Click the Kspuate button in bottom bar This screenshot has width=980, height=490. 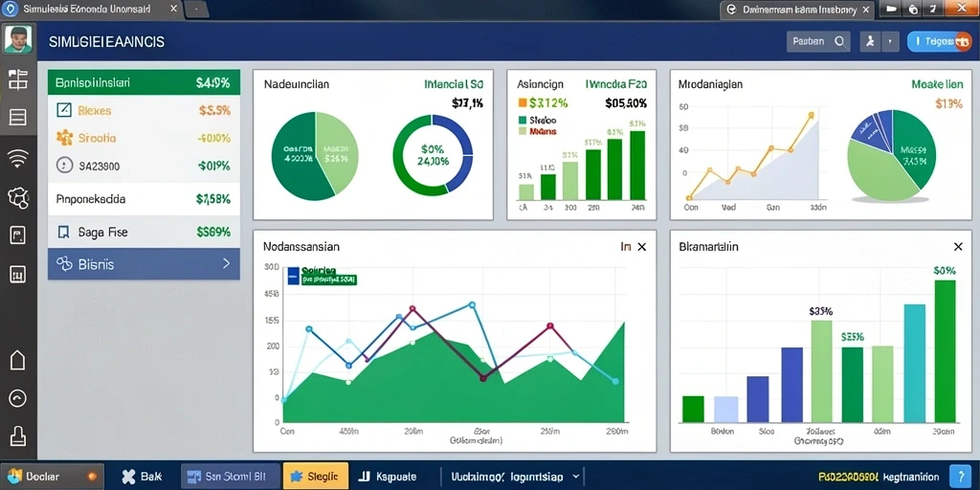point(388,476)
